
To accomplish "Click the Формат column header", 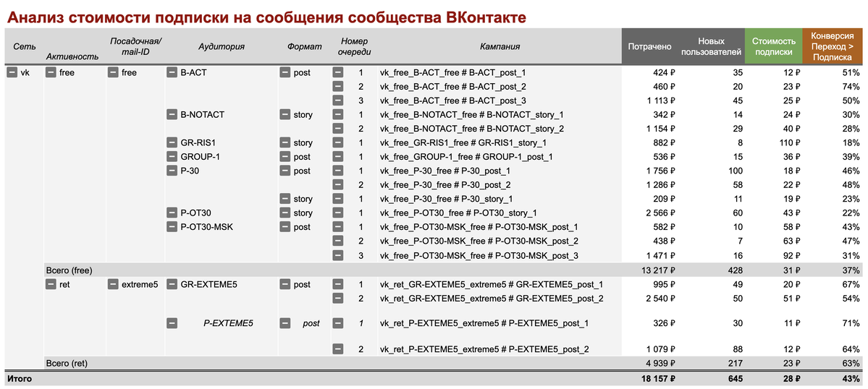I will tap(305, 47).
